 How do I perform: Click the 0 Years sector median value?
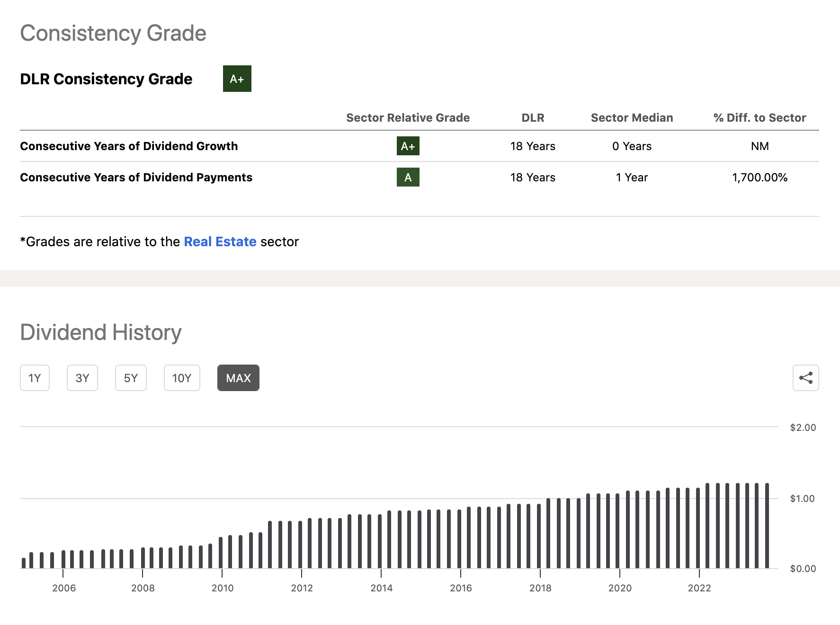tap(632, 146)
